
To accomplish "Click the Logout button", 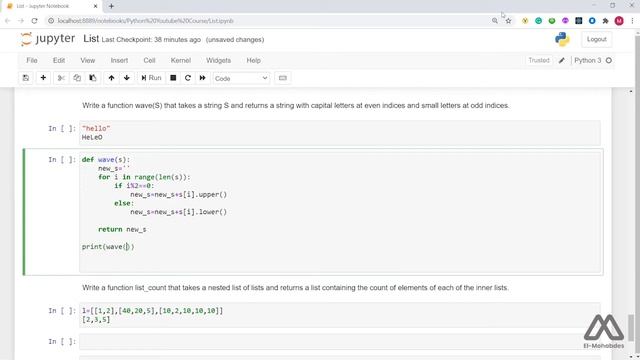I will 596,39.
